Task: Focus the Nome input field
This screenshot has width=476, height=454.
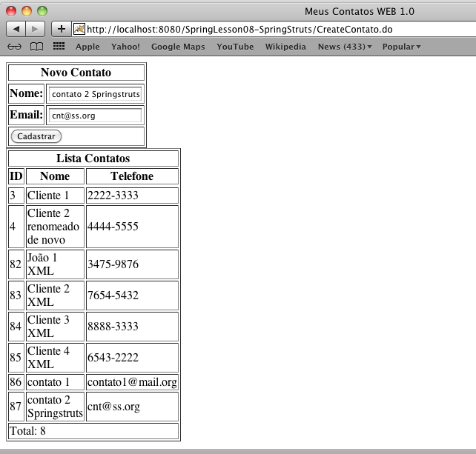Action: [x=95, y=94]
